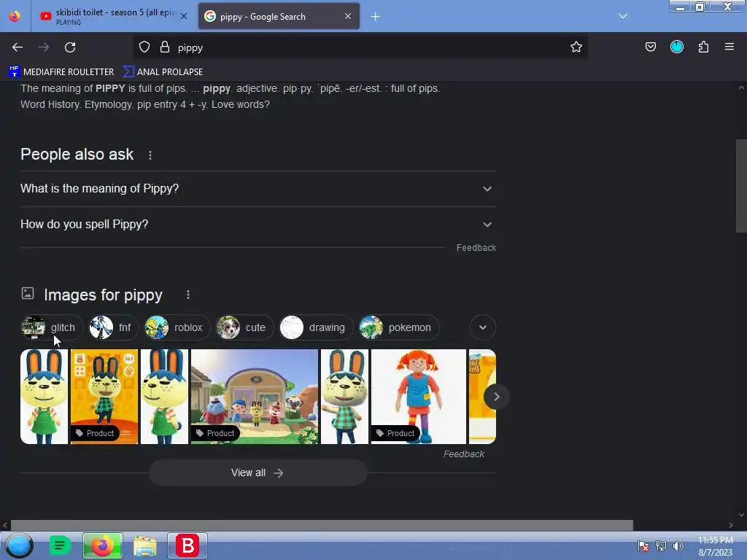The height and width of the screenshot is (560, 747).
Task: Open the file explorer taskbar icon
Action: (145, 545)
